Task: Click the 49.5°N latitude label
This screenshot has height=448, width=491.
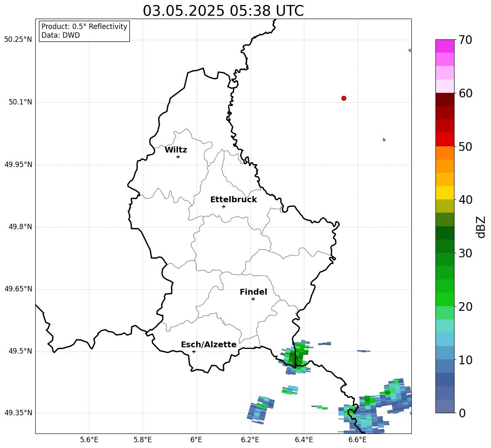Action: [20, 351]
